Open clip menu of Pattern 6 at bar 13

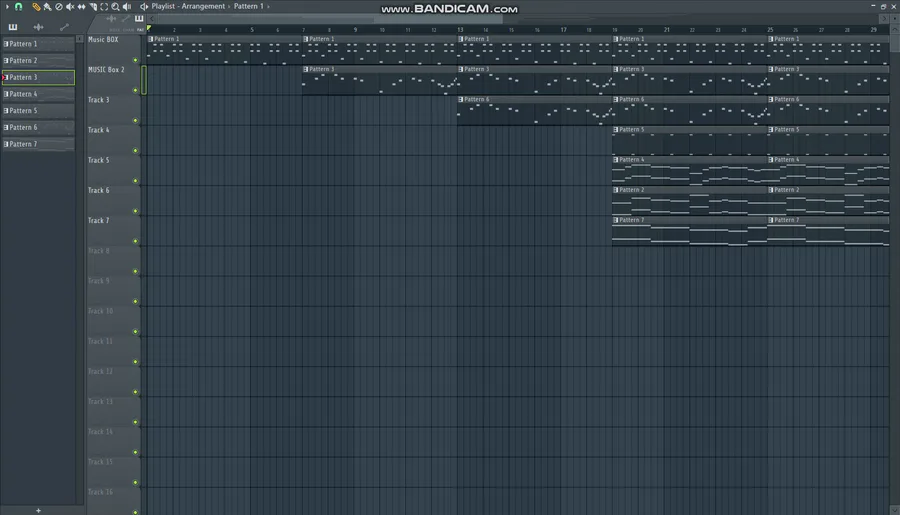[461, 99]
